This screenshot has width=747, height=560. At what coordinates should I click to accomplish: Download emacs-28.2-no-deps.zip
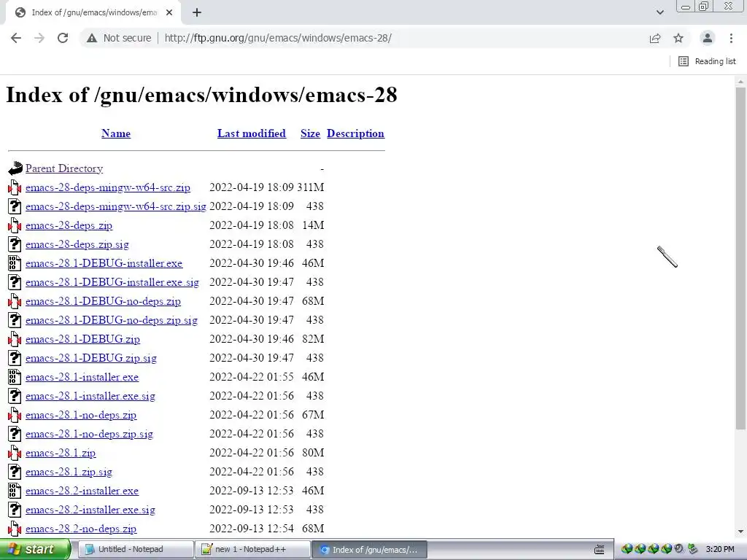point(81,529)
